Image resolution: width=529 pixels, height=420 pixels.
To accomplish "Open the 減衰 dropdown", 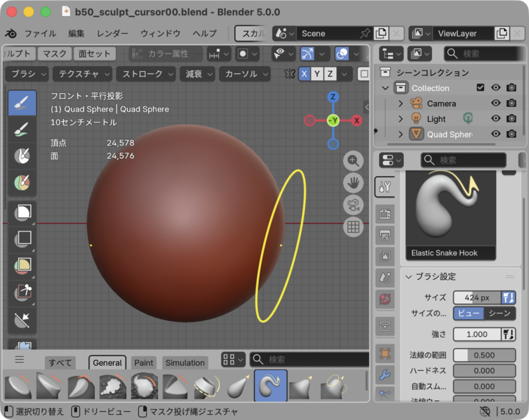I will pos(198,74).
